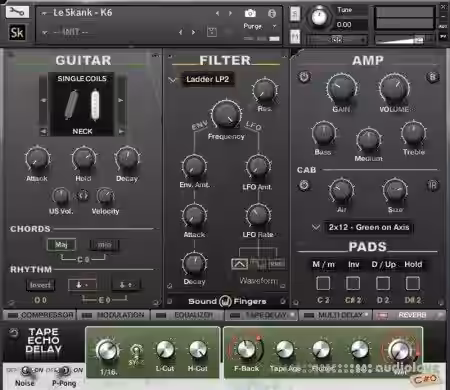The height and width of the screenshot is (390, 450).
Task: Click the Invert rhythm button
Action: (40, 285)
